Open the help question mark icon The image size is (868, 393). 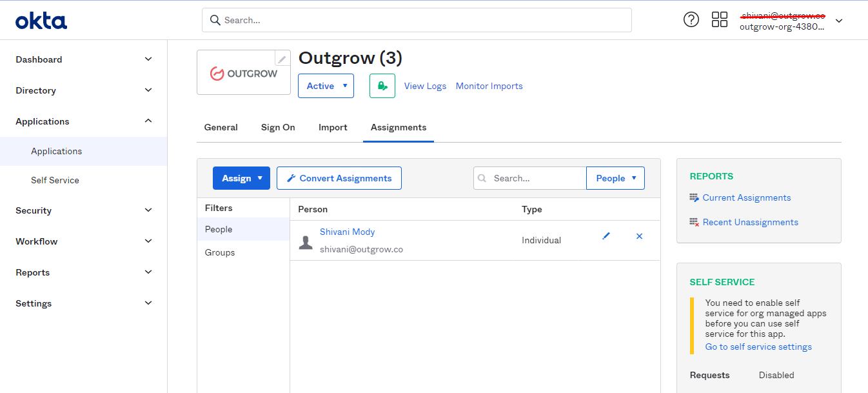tap(691, 19)
